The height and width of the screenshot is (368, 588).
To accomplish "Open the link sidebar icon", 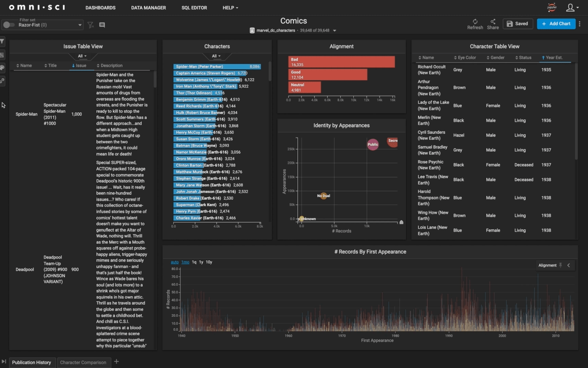I will pos(2,81).
